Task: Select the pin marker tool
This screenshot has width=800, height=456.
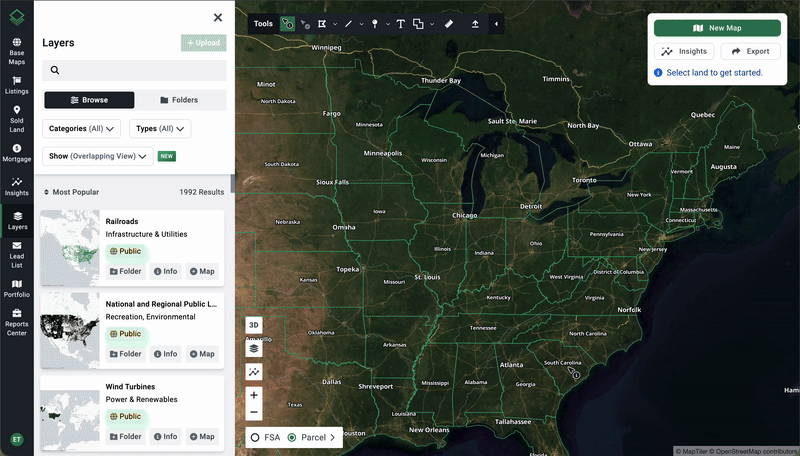Action: coord(375,23)
